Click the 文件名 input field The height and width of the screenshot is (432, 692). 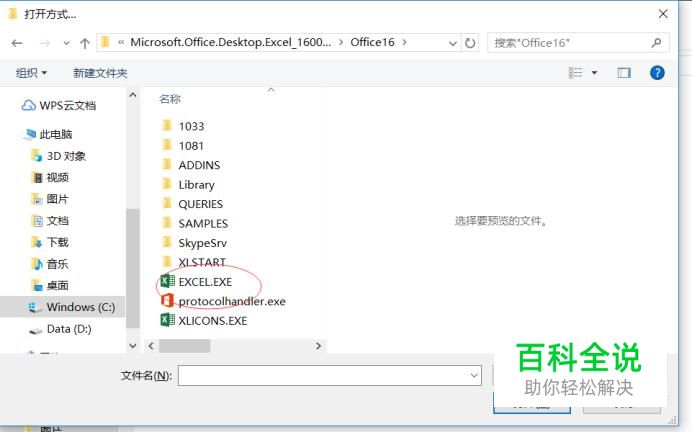[x=330, y=376]
